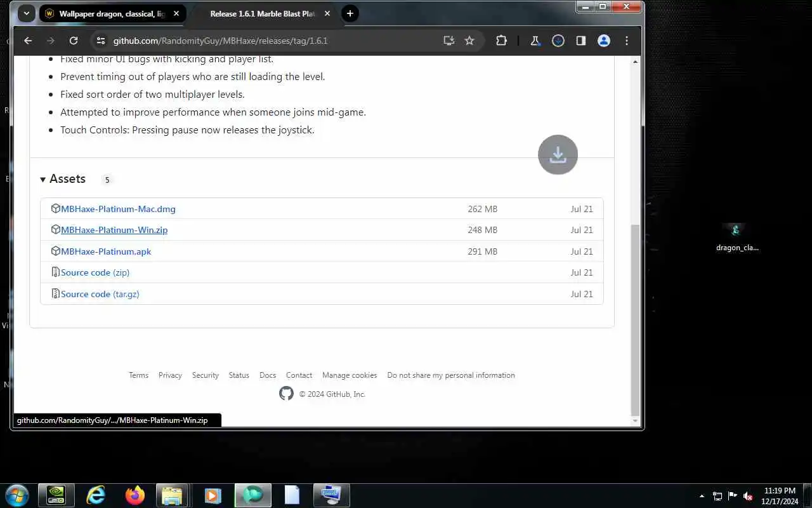Viewport: 812px width, 508px height.
Task: Open the Windows Start menu
Action: [16, 495]
